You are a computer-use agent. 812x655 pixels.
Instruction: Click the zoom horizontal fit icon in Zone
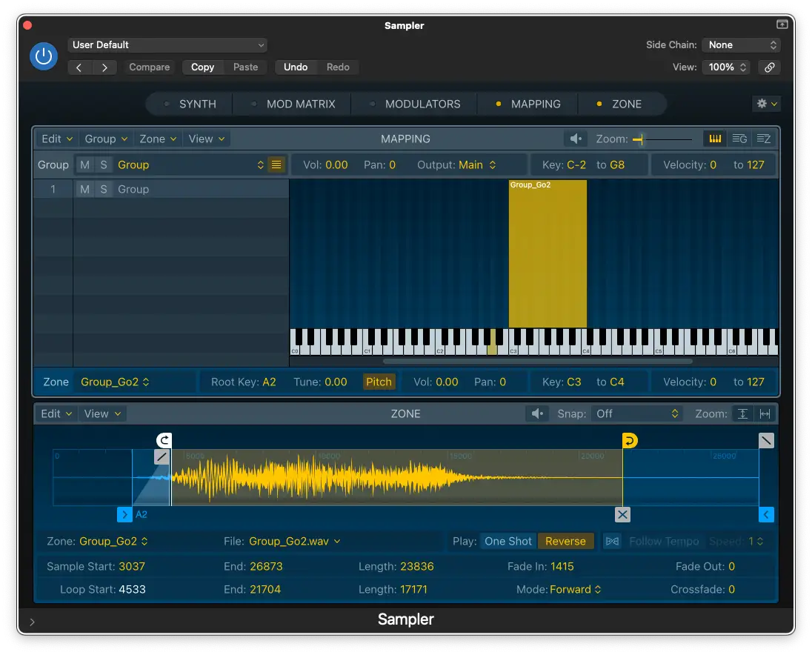765,414
